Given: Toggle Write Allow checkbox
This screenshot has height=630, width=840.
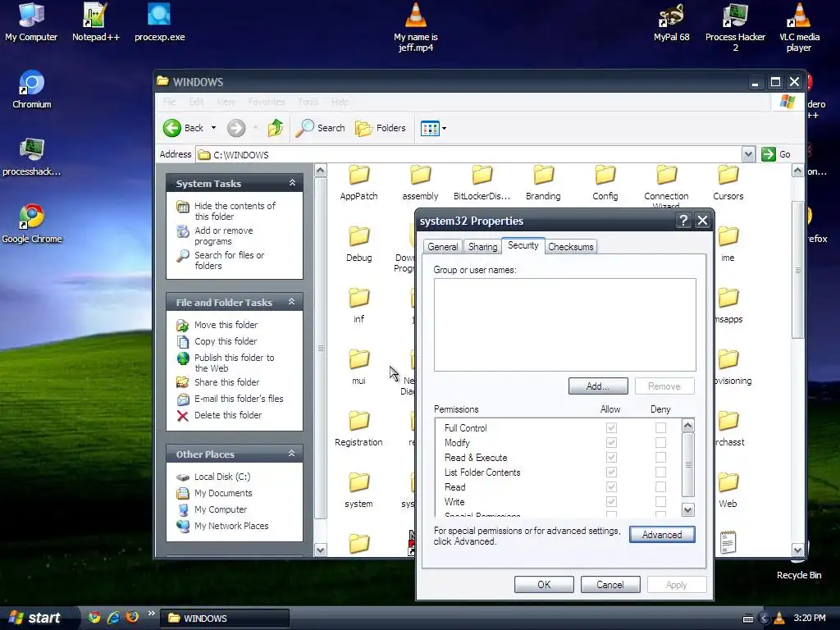Looking at the screenshot, I should 611,501.
